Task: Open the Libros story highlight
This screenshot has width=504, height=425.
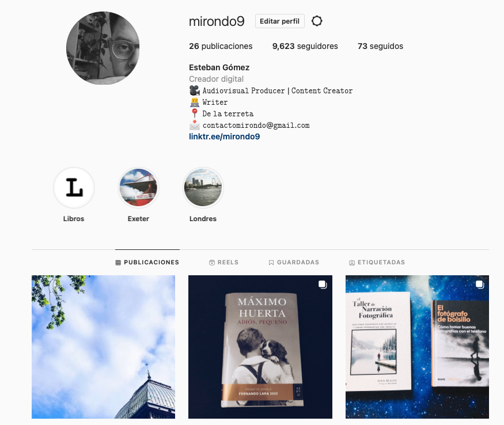Action: (x=74, y=187)
